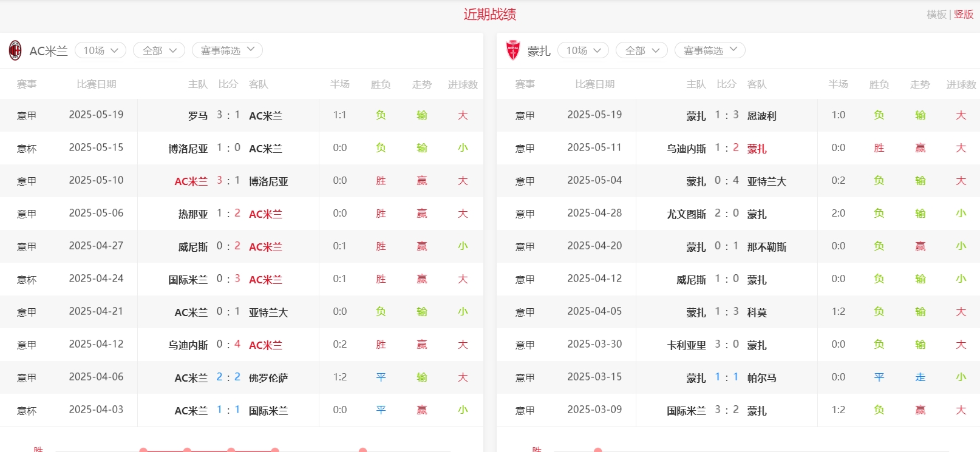Click the AC Milan club crest
980x452 pixels.
(x=15, y=50)
